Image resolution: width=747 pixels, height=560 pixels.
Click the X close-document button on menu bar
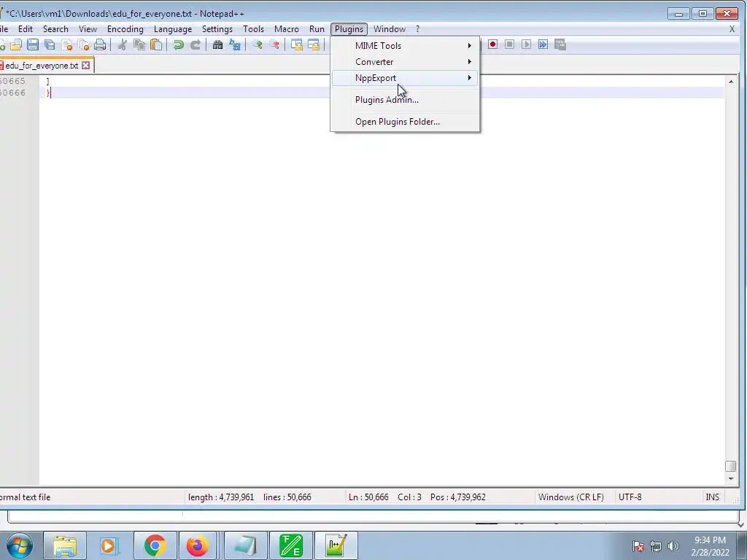pyautogui.click(x=732, y=29)
